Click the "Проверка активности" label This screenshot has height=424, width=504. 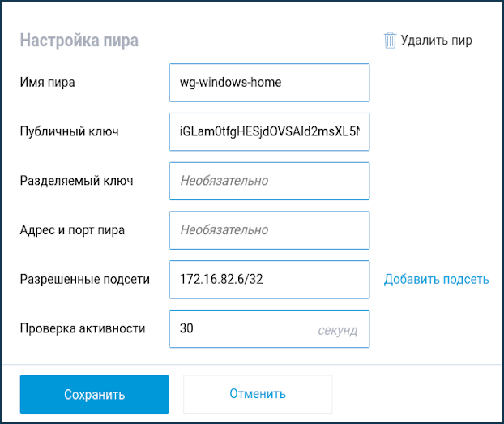click(x=83, y=328)
